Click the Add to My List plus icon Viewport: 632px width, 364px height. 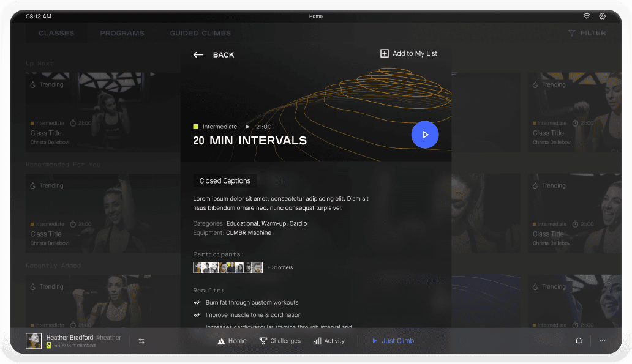[385, 53]
